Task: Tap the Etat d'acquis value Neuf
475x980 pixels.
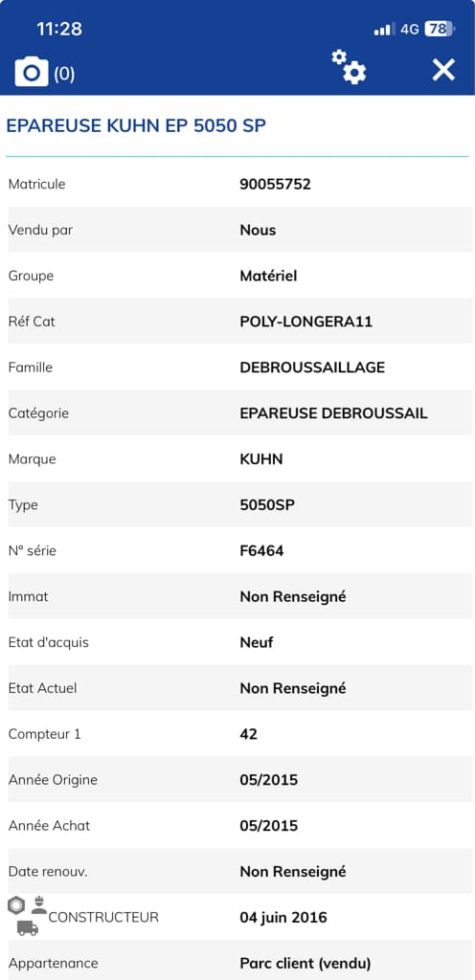Action: point(257,642)
